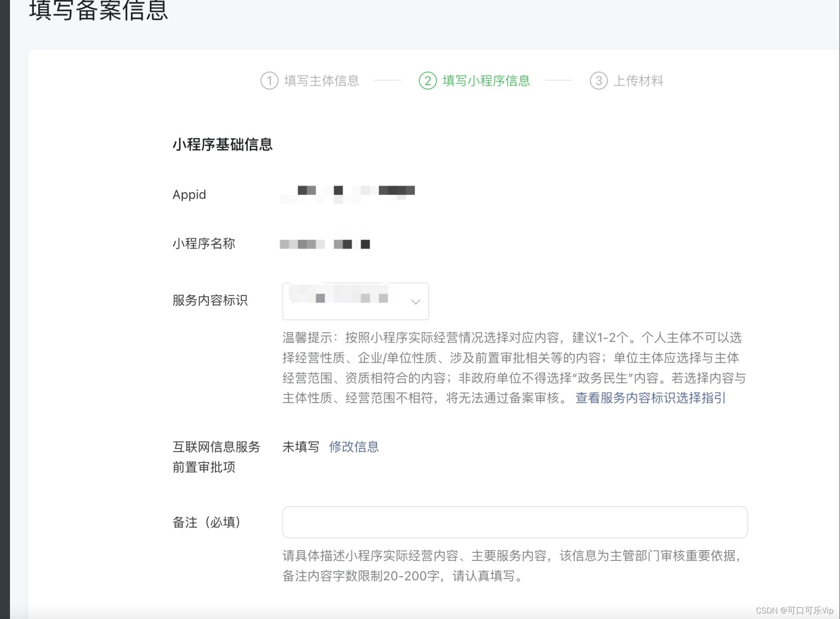Select the 填写小程序信息 step label

tap(486, 81)
